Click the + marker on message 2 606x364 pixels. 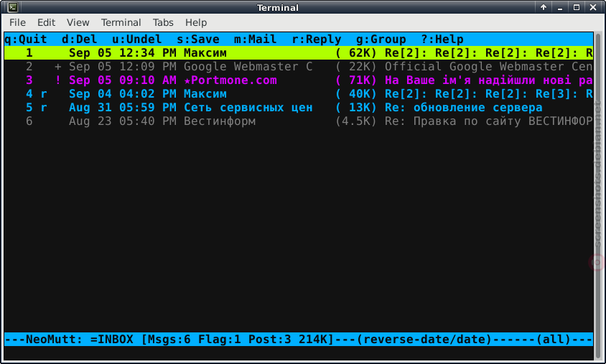(58, 67)
